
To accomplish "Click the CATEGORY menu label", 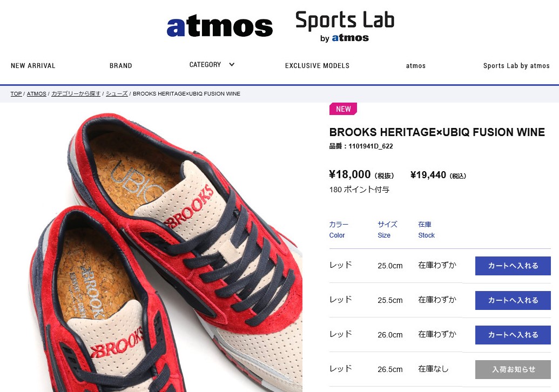I will (x=205, y=64).
